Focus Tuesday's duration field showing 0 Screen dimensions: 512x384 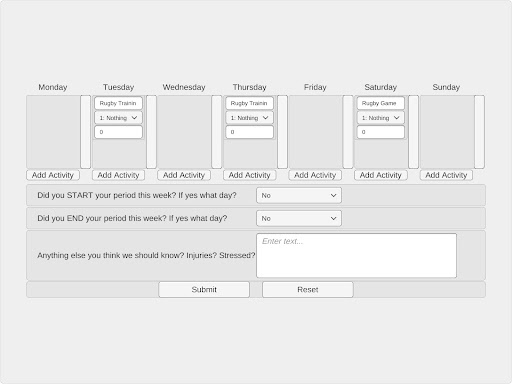pos(118,132)
